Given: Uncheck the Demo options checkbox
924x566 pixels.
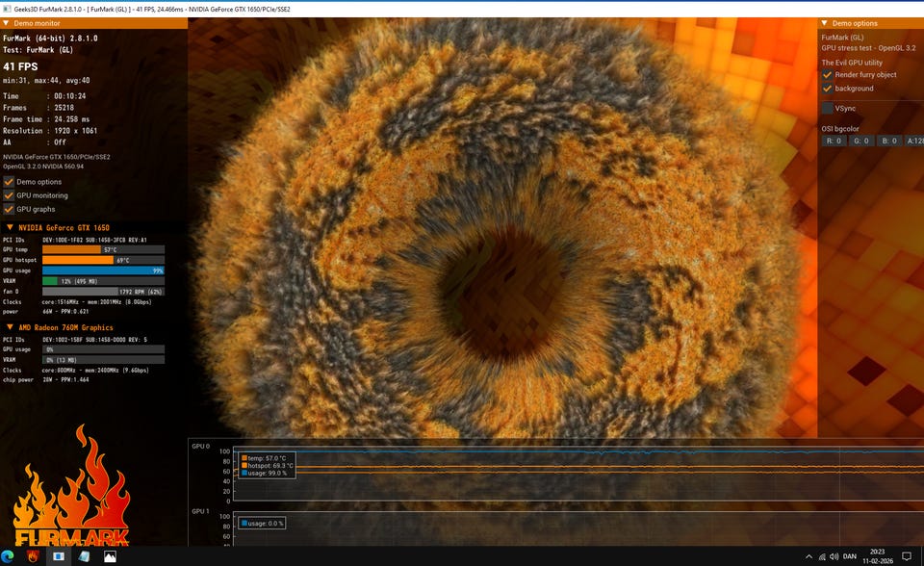Looking at the screenshot, I should click(x=9, y=182).
